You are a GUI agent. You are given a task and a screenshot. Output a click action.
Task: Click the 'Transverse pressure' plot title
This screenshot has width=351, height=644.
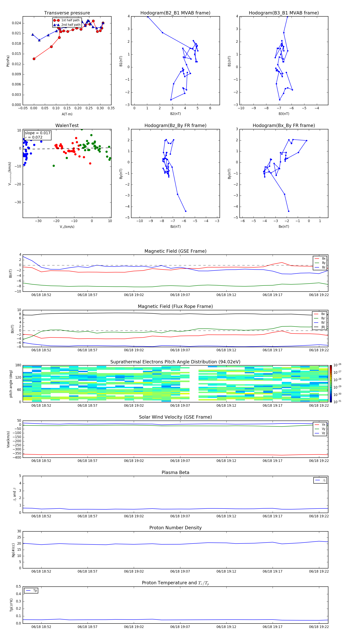67,13
